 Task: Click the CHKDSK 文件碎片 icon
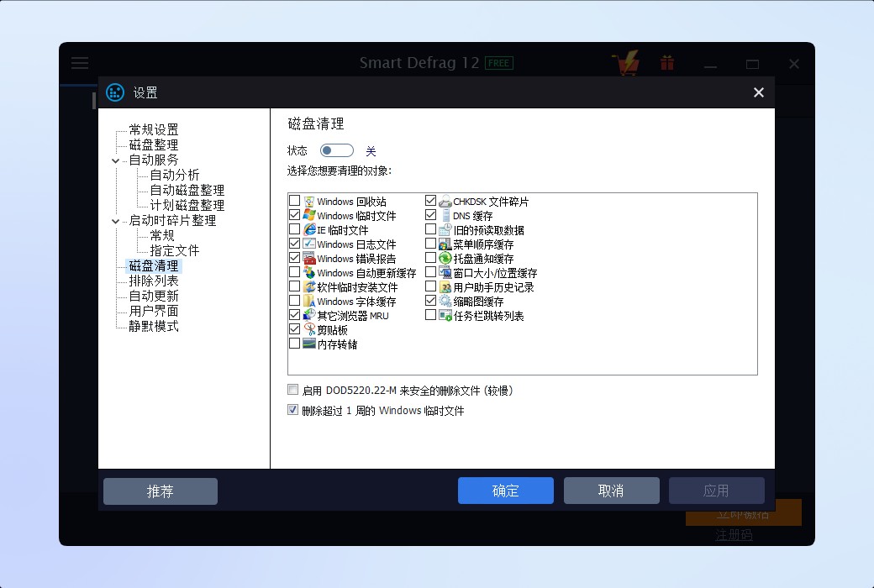click(445, 202)
